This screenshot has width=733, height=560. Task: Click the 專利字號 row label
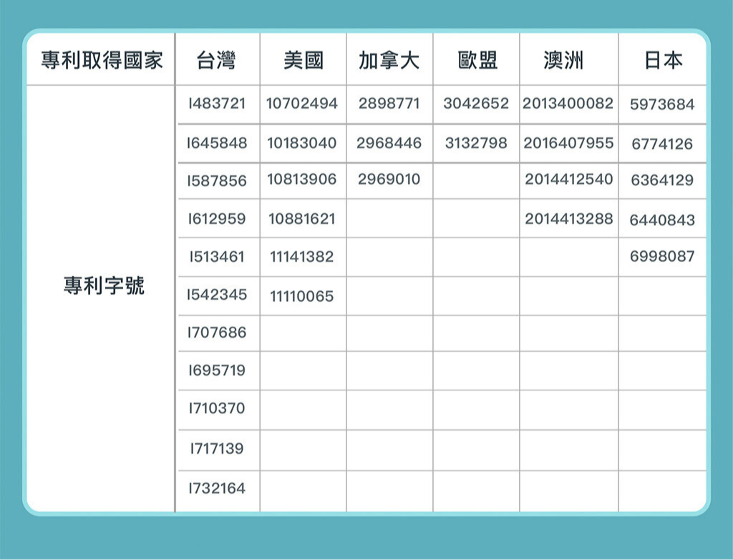(x=103, y=287)
